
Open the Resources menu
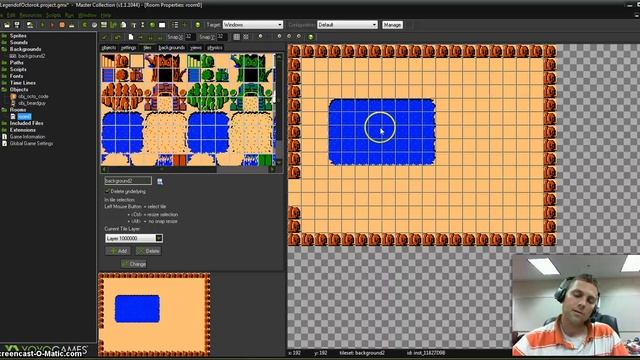pos(31,15)
